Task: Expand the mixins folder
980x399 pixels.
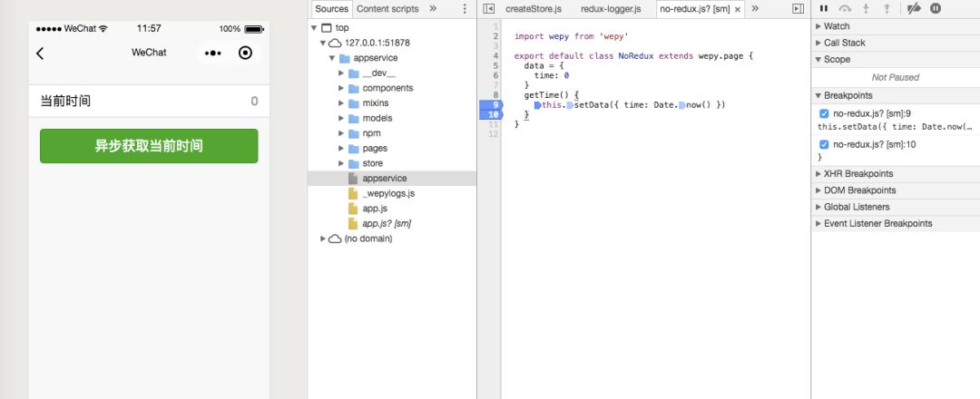Action: tap(341, 103)
